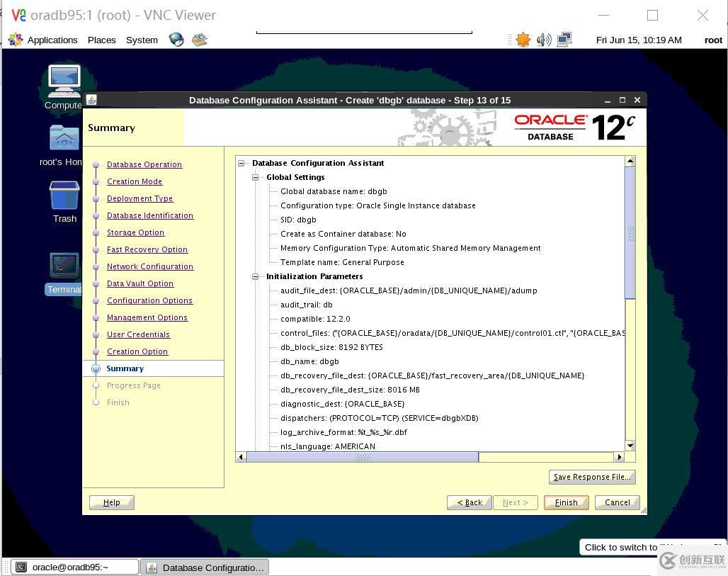The image size is (728, 576).
Task: Select the current Summary step
Action: pyautogui.click(x=125, y=369)
